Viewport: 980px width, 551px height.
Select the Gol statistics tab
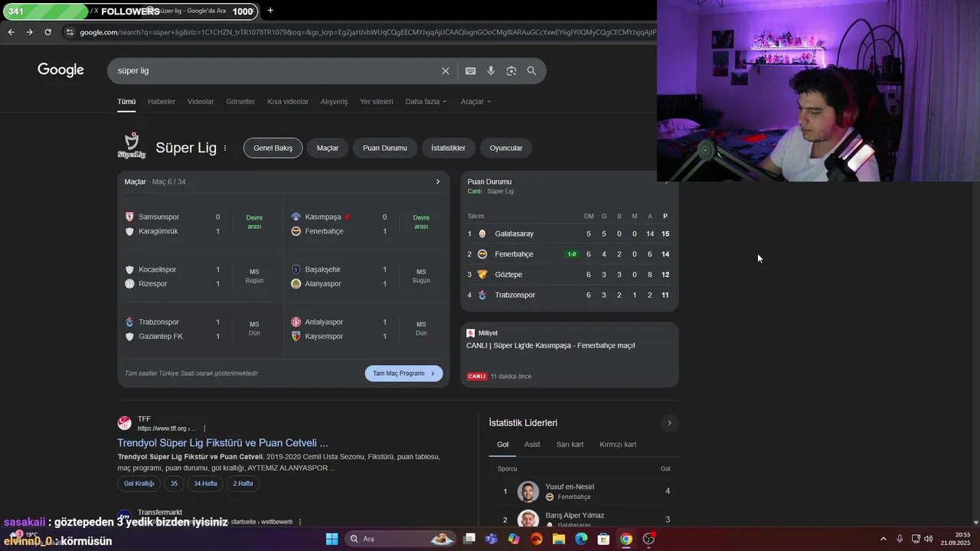(502, 445)
